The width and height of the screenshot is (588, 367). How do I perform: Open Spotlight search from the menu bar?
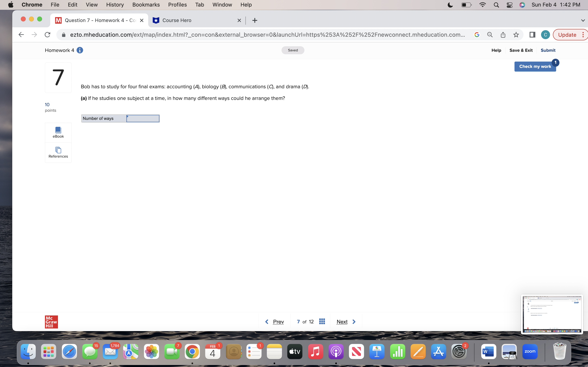(496, 5)
